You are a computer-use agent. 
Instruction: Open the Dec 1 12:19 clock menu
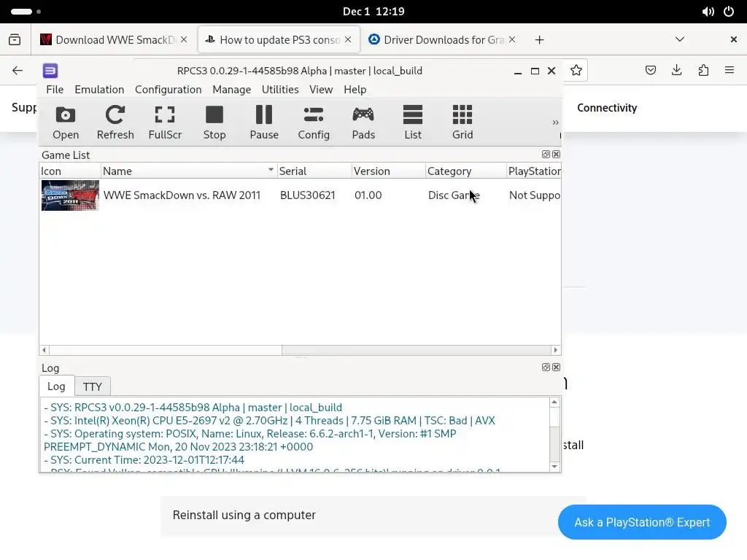(373, 12)
